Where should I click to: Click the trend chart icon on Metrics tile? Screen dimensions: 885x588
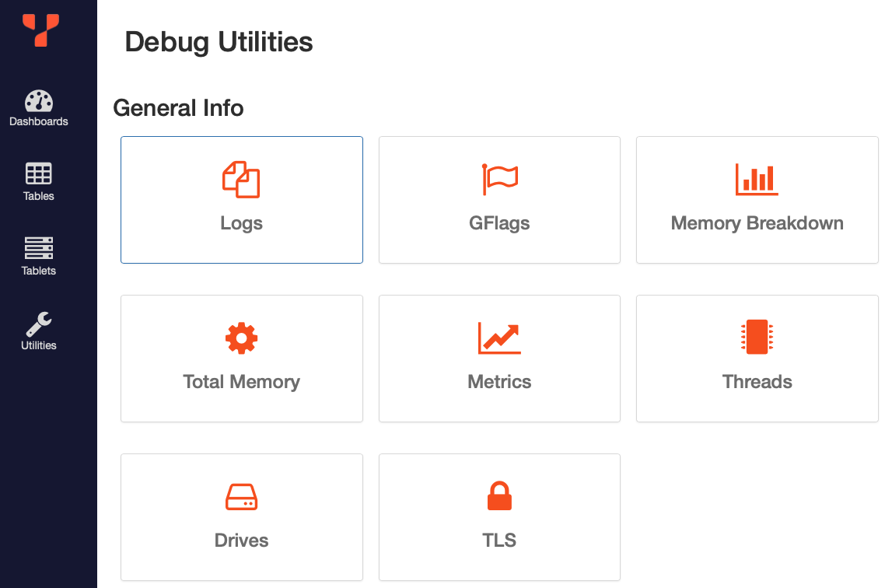(499, 338)
